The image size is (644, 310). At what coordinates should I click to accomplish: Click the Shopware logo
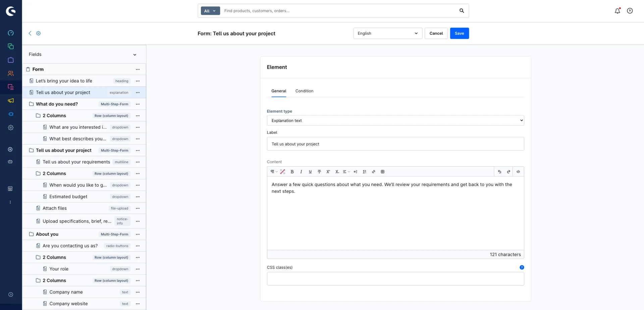tap(11, 11)
